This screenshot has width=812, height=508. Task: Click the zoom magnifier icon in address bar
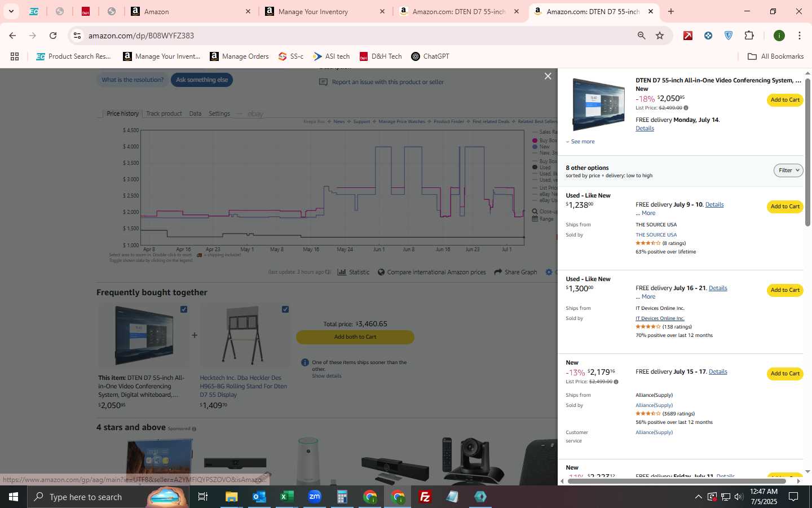(641, 36)
